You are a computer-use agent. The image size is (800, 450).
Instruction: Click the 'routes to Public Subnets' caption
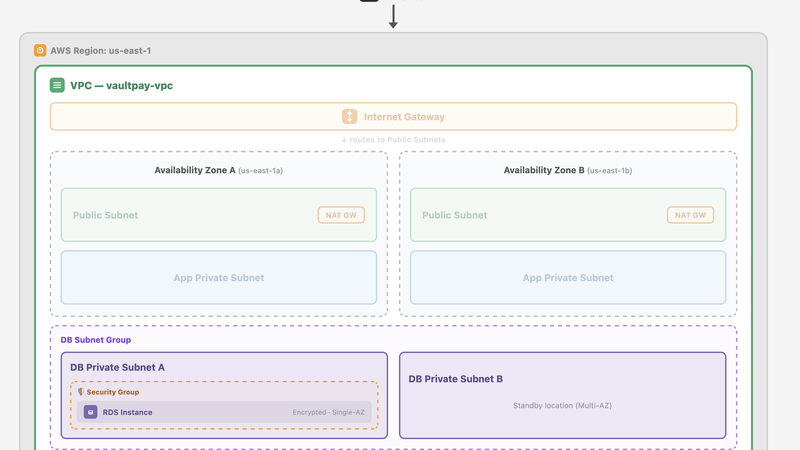coord(393,140)
